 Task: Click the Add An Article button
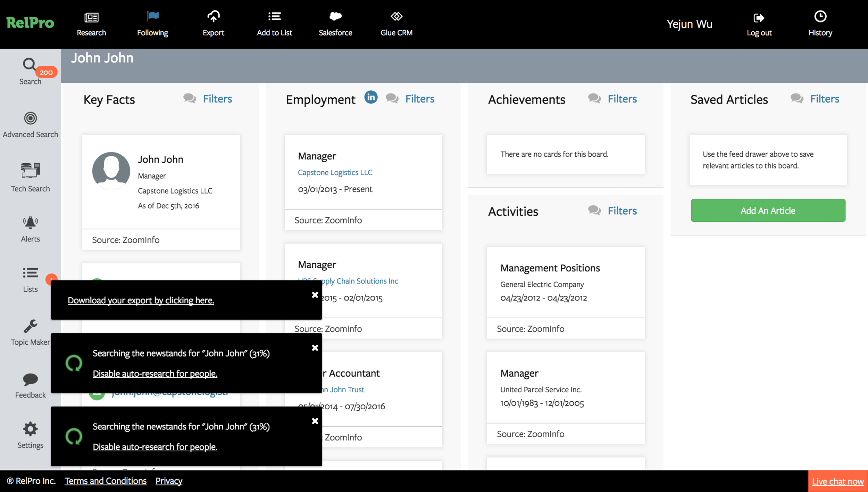768,210
